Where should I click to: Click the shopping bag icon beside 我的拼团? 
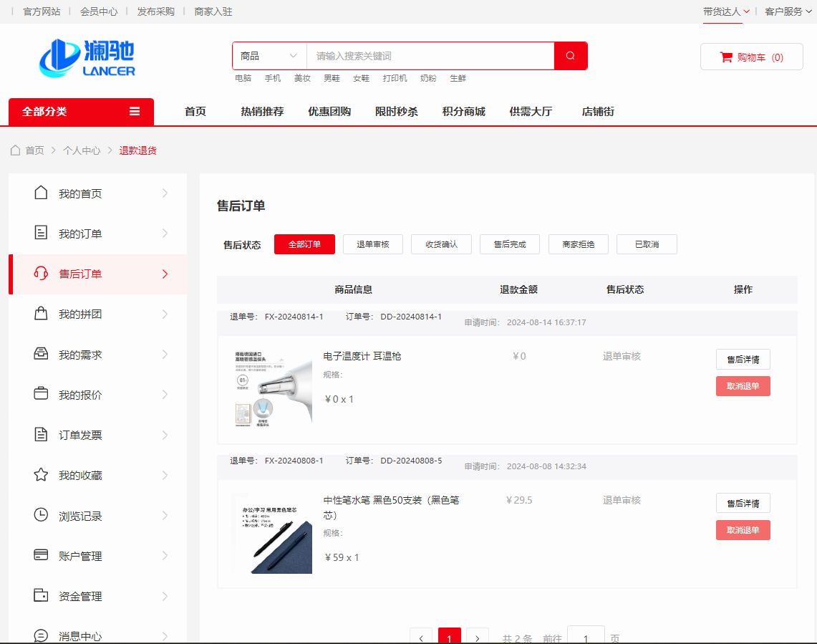pyautogui.click(x=41, y=314)
